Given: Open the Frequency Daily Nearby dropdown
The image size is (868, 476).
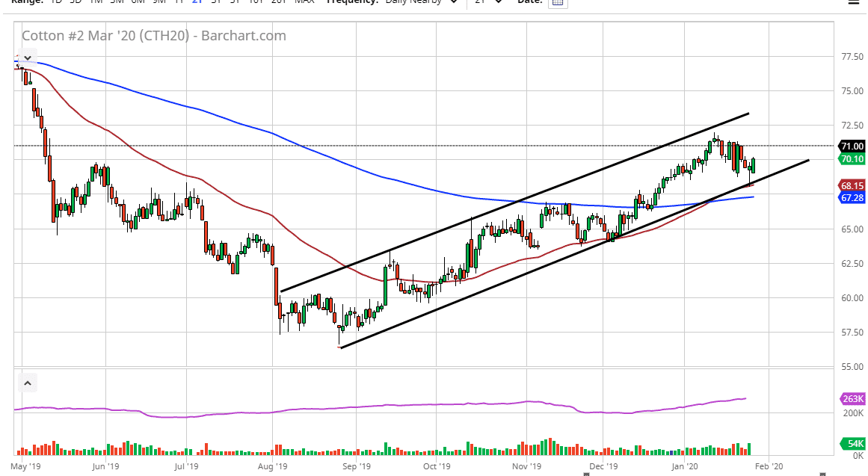Looking at the screenshot, I should click(420, 2).
